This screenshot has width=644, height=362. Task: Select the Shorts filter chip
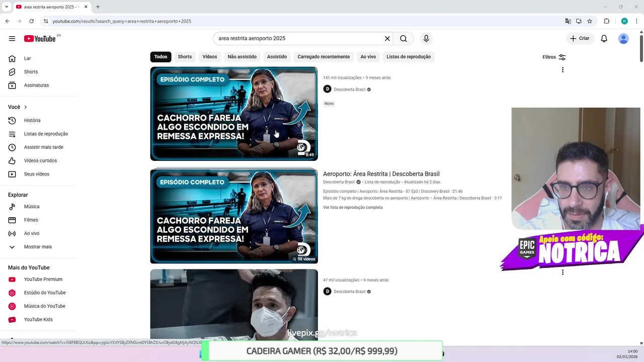185,57
